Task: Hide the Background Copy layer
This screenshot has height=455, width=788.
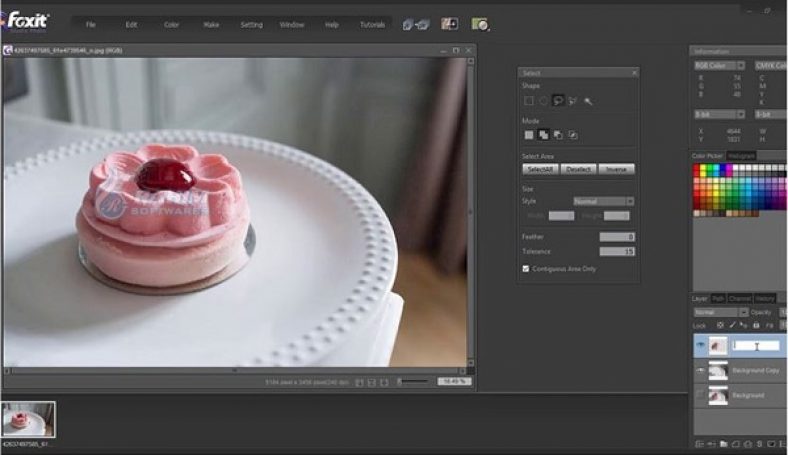Action: (x=698, y=370)
